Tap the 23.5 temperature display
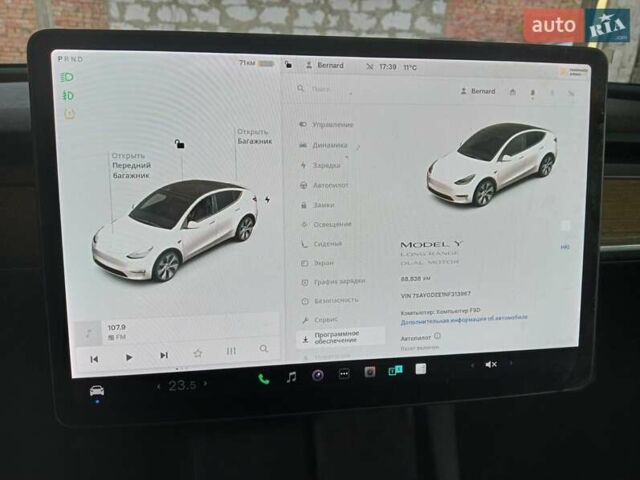This screenshot has height=480, width=640. coord(182,385)
